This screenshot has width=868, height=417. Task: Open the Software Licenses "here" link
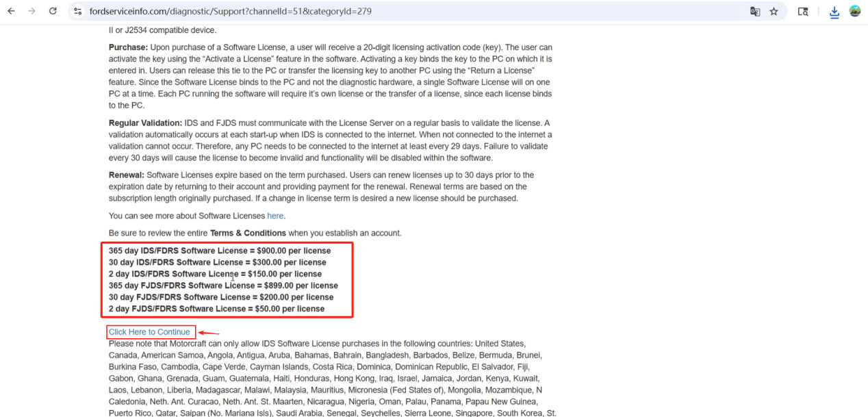[275, 216]
